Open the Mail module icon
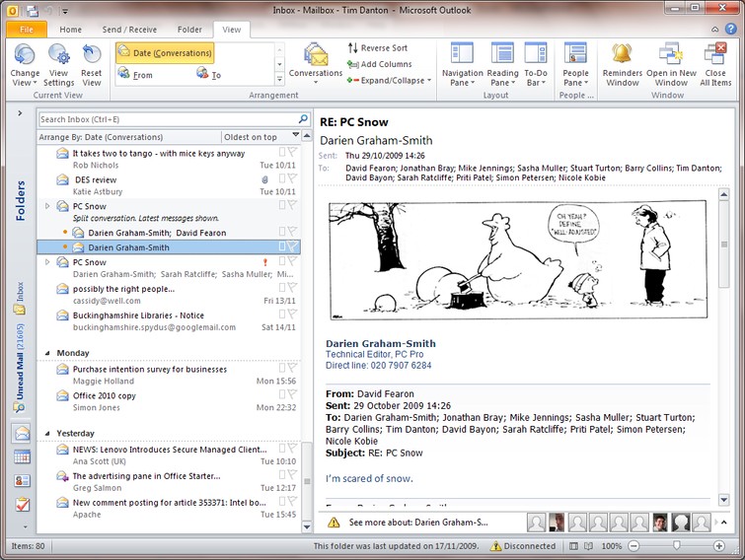 [22, 433]
